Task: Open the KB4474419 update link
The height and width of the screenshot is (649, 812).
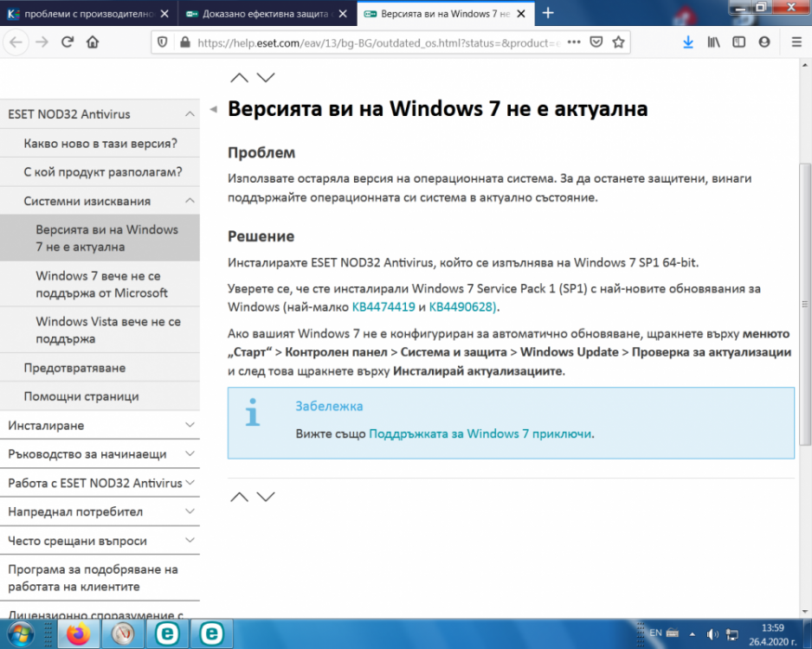Action: pyautogui.click(x=383, y=307)
